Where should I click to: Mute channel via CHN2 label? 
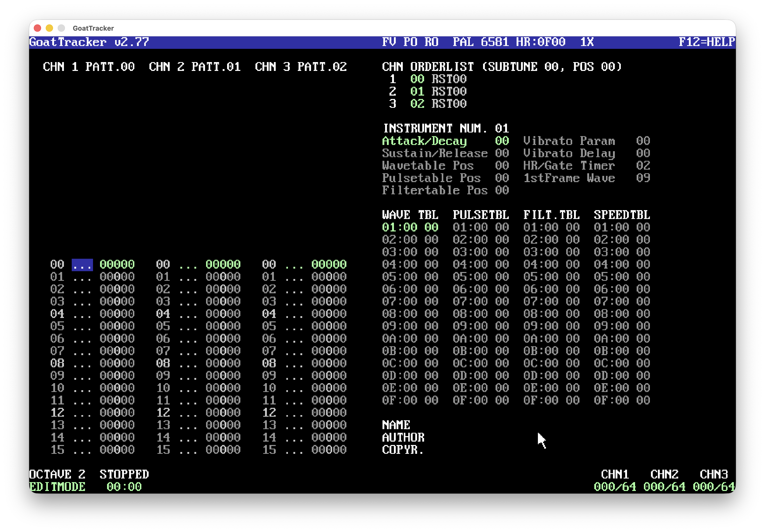tap(664, 474)
